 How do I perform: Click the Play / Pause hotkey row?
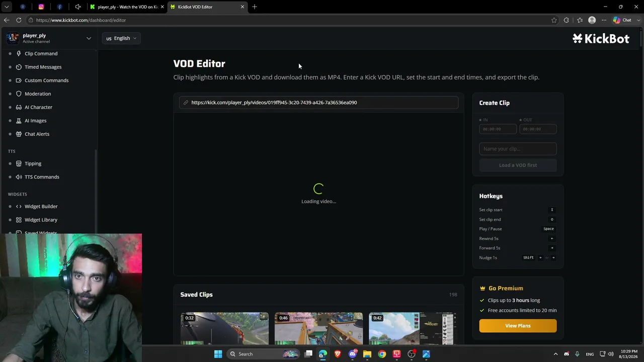click(518, 229)
